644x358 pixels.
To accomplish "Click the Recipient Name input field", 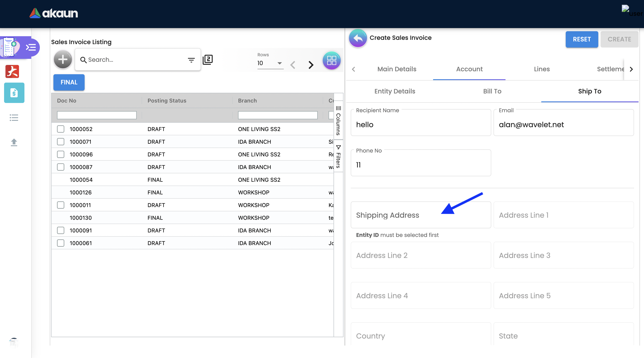I will (x=421, y=124).
